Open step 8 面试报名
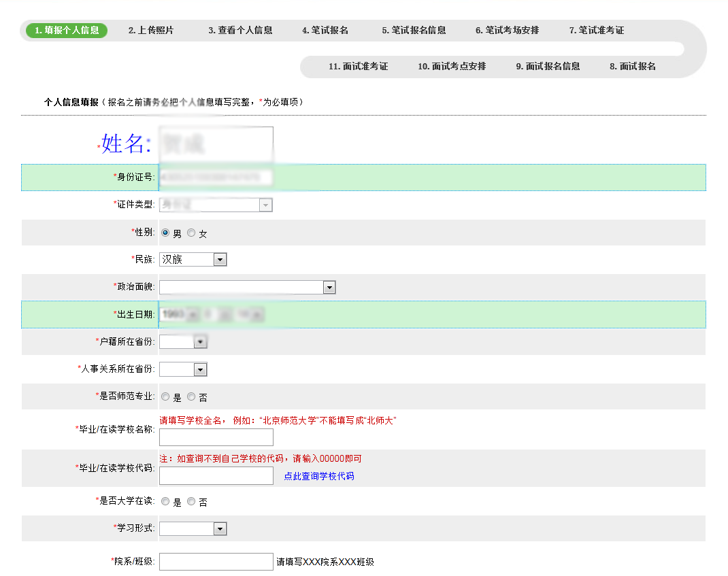Screen dimensions: 728x576 coord(632,67)
